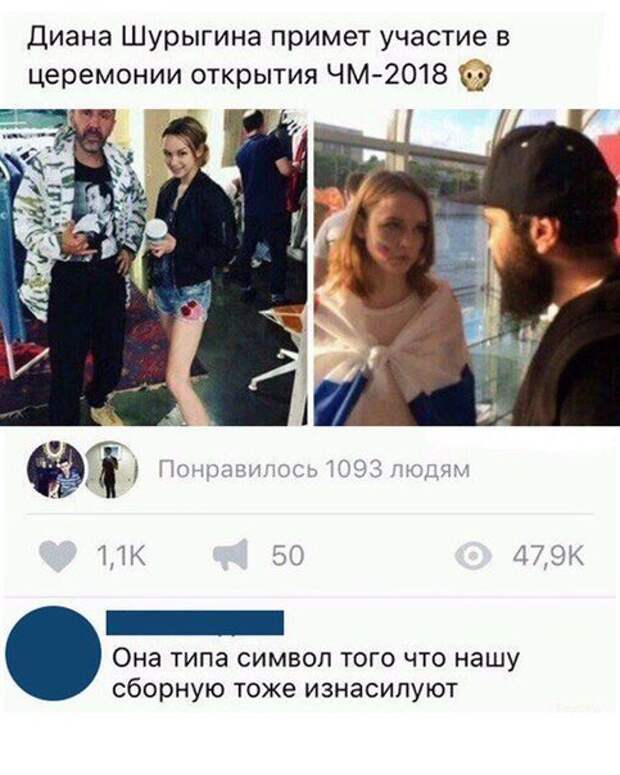Open the right photo by the river window

pyautogui.click(x=467, y=267)
